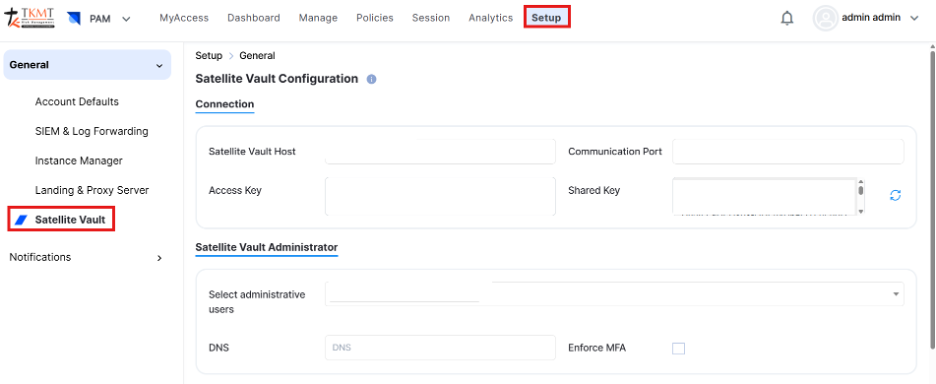Click the Shared Key scrollbar down arrow
The height and width of the screenshot is (384, 936).
(x=861, y=211)
